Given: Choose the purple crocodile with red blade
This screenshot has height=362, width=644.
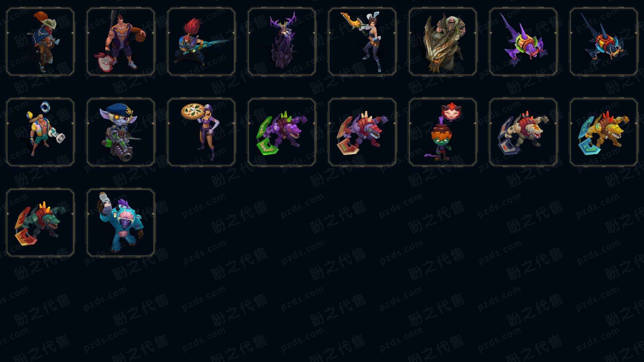Looking at the screenshot, I should point(362,132).
